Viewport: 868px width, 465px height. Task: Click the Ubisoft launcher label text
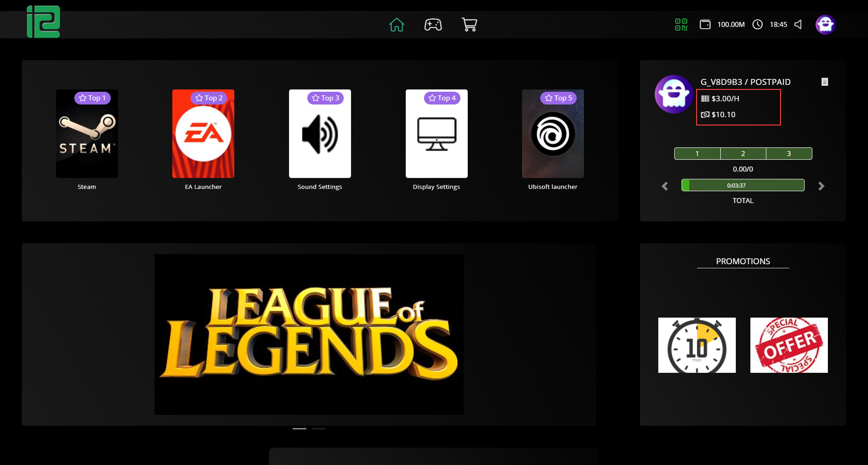[x=553, y=187]
